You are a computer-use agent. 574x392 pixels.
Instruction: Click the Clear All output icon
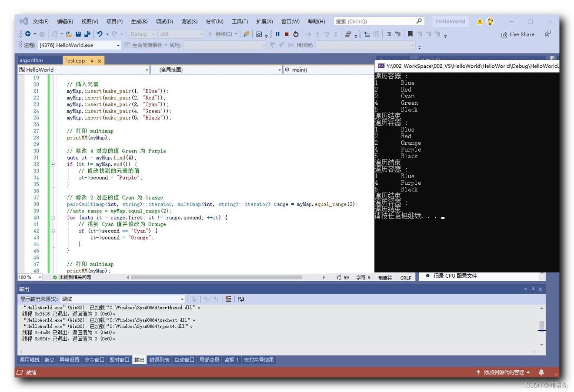228,299
